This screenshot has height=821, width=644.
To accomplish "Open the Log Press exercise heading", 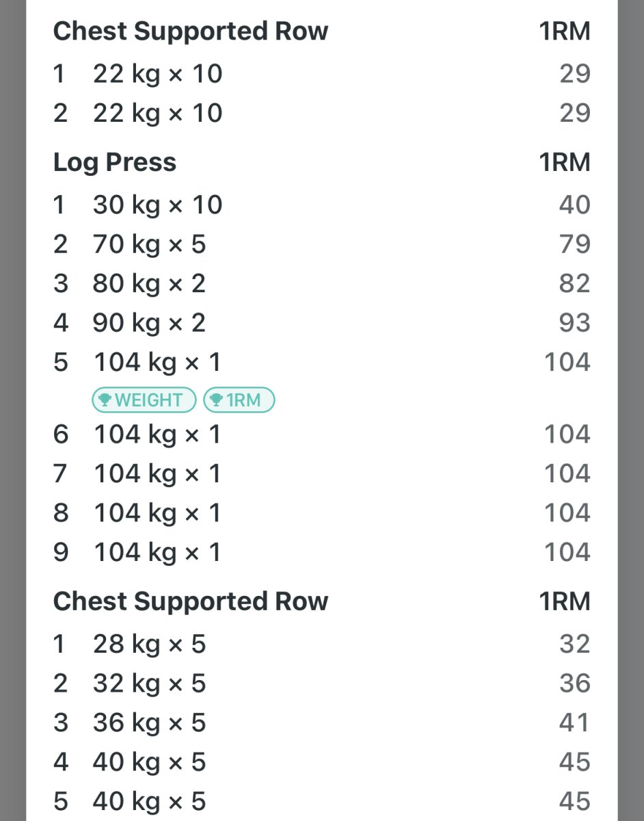I will click(115, 163).
